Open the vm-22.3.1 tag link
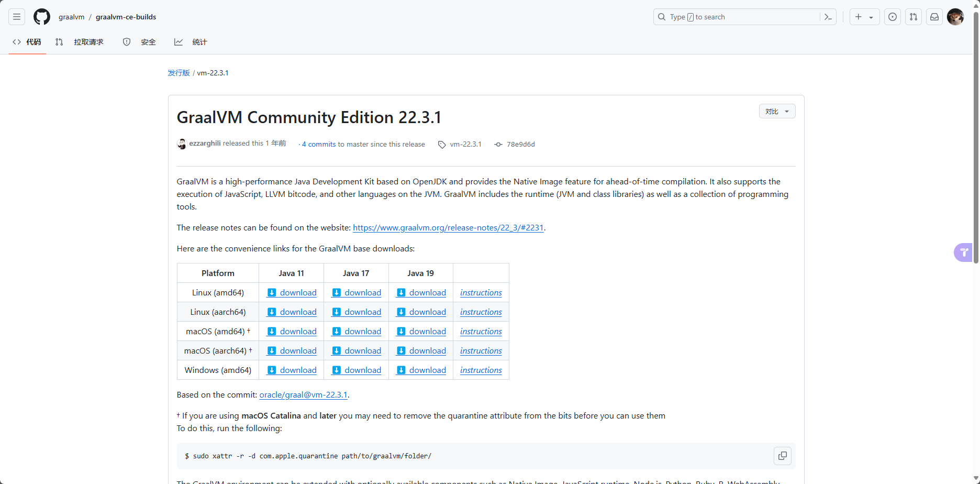The image size is (980, 484). coord(460,144)
